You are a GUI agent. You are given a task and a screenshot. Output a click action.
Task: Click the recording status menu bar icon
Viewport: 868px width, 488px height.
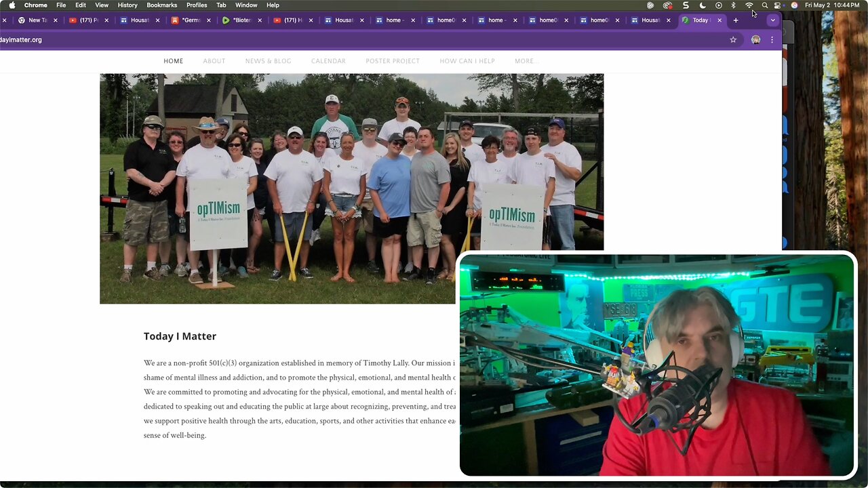[x=667, y=5]
